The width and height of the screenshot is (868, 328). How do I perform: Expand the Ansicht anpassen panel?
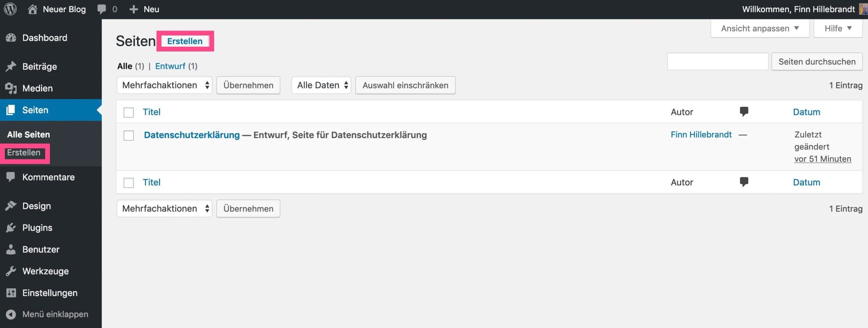point(759,28)
